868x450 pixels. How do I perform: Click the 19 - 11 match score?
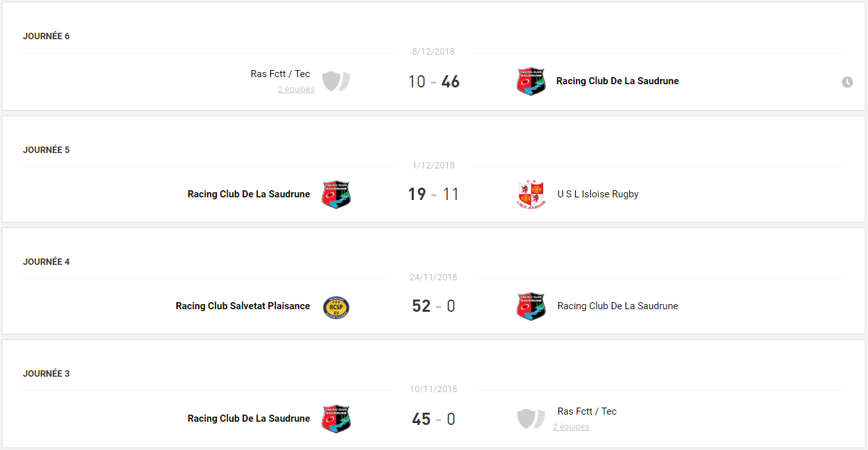point(434,194)
